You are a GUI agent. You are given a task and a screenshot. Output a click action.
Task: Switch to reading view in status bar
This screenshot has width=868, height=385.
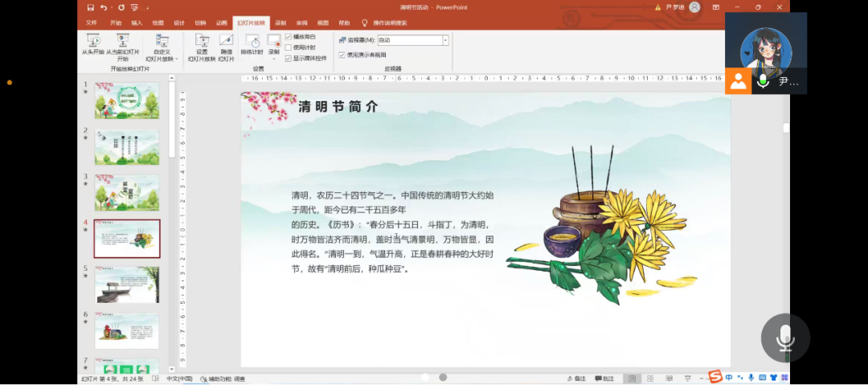click(x=669, y=379)
